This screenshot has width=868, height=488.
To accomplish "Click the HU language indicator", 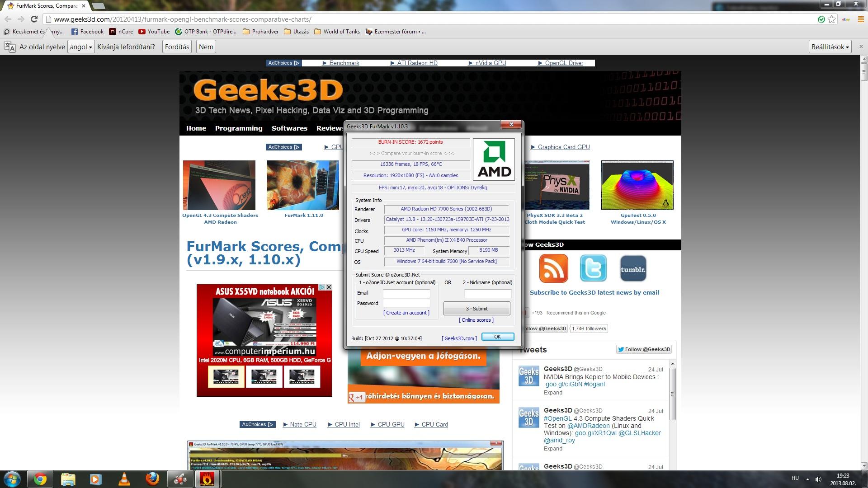I will point(795,478).
